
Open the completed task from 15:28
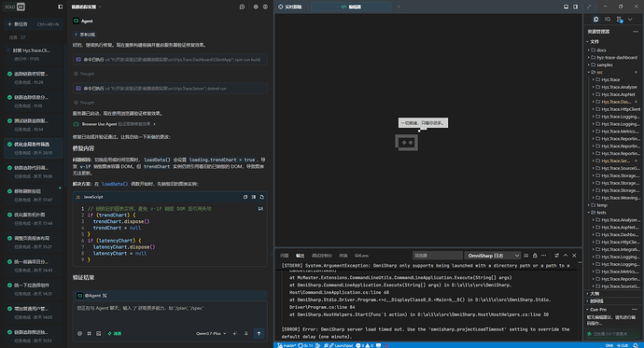[x=34, y=78]
